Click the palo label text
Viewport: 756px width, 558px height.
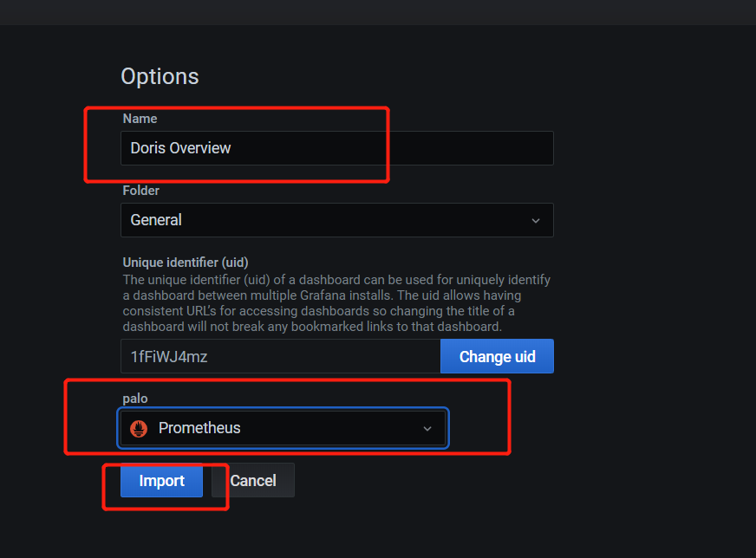pos(135,399)
